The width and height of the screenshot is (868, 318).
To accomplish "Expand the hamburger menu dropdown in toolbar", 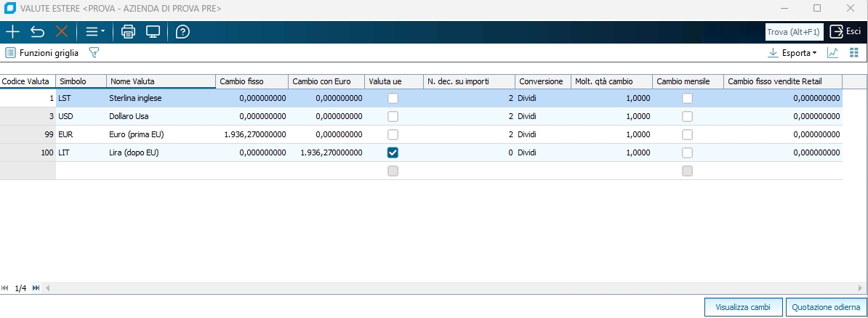I will [95, 31].
